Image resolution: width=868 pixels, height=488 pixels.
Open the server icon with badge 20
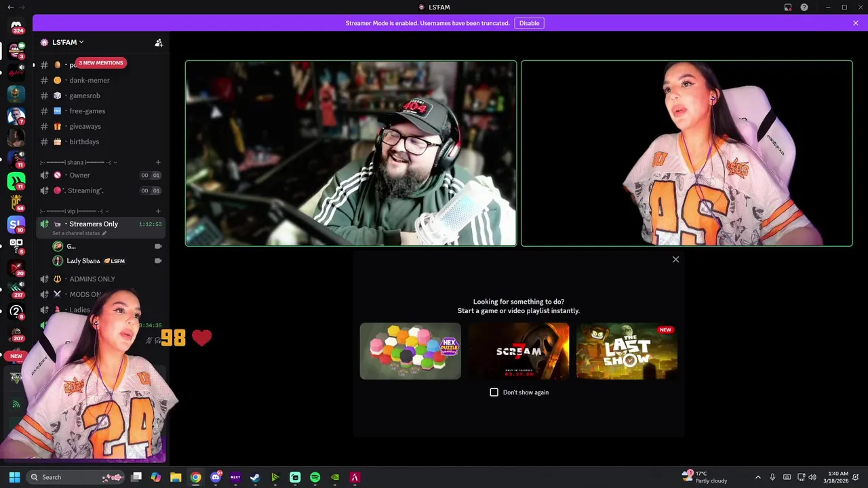point(16,268)
